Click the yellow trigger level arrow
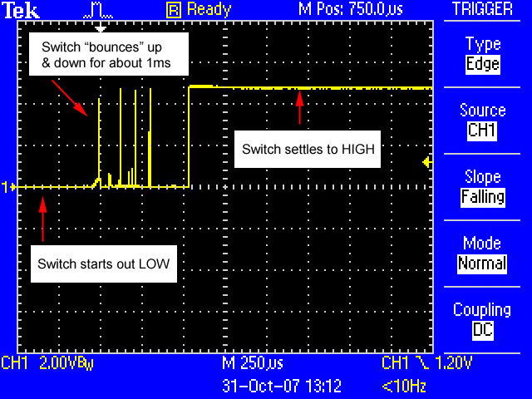Image resolution: width=532 pixels, height=399 pixels. 427,163
